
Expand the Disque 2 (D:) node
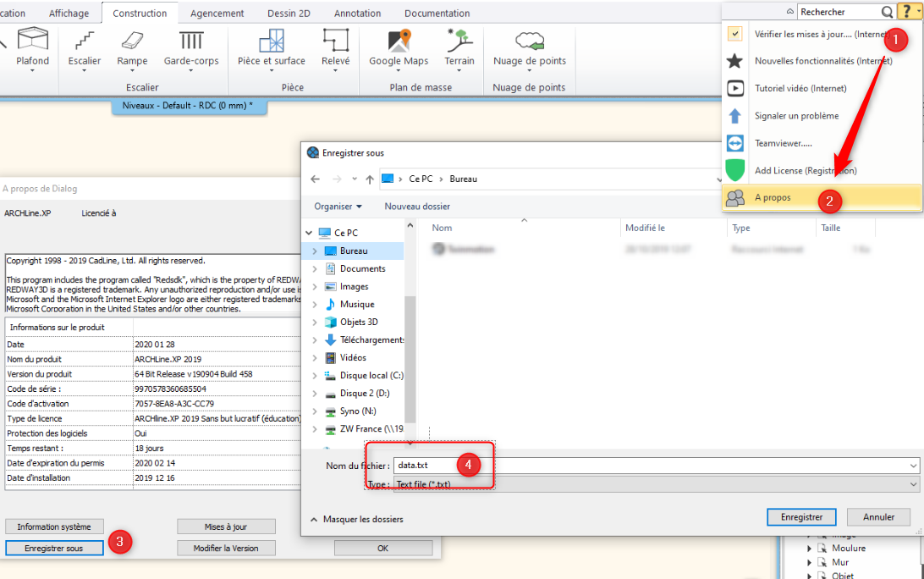315,394
